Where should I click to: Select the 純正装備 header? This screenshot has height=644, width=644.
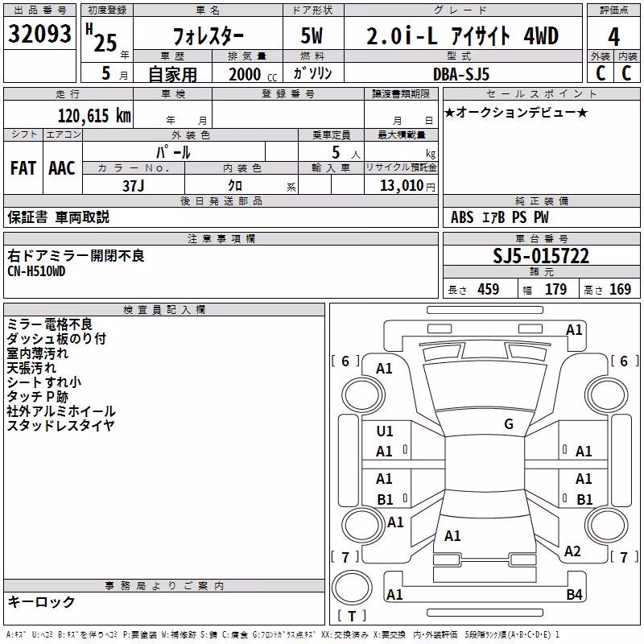541,200
